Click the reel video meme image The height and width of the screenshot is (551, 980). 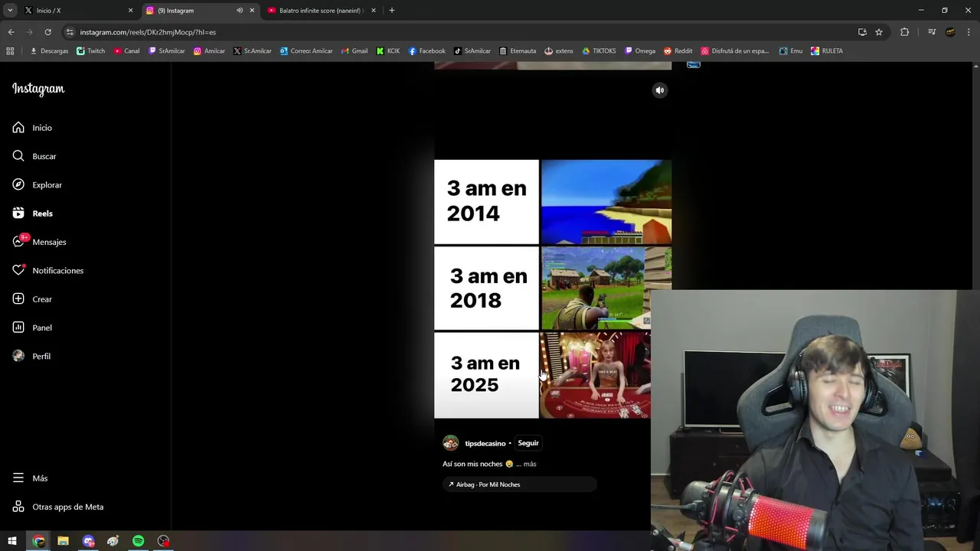pos(553,289)
